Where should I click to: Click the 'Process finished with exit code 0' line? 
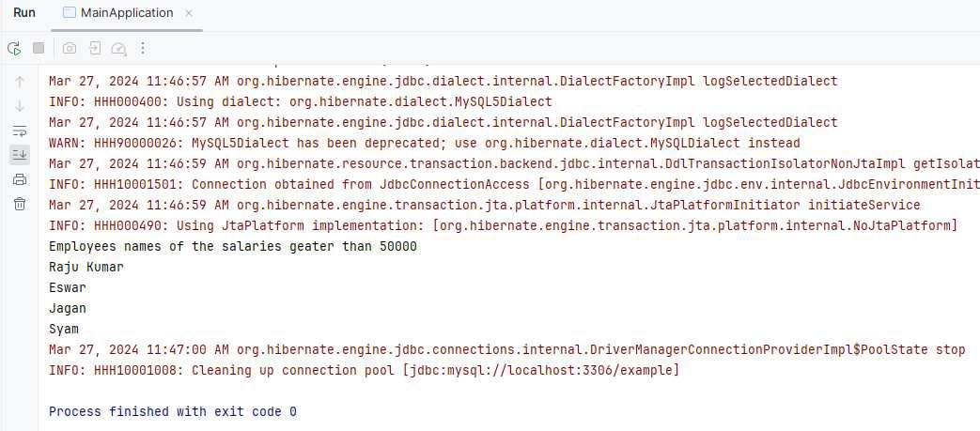click(173, 411)
